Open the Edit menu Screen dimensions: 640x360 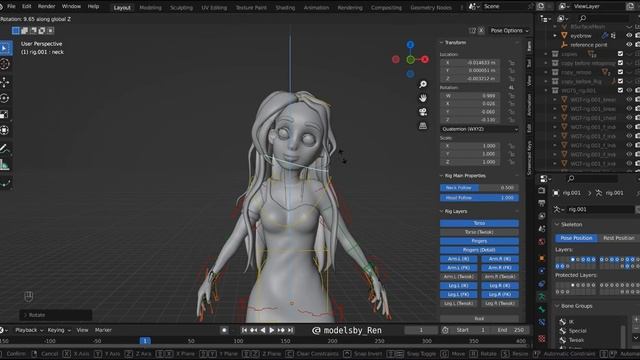pos(27,7)
